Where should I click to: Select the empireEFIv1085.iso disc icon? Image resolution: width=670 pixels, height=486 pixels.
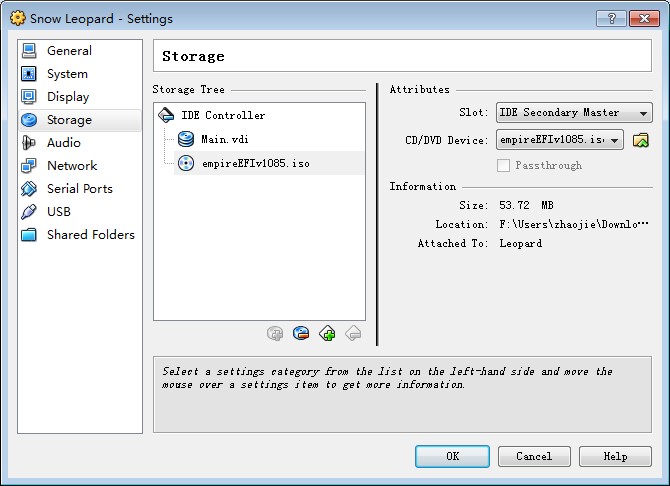tap(186, 163)
